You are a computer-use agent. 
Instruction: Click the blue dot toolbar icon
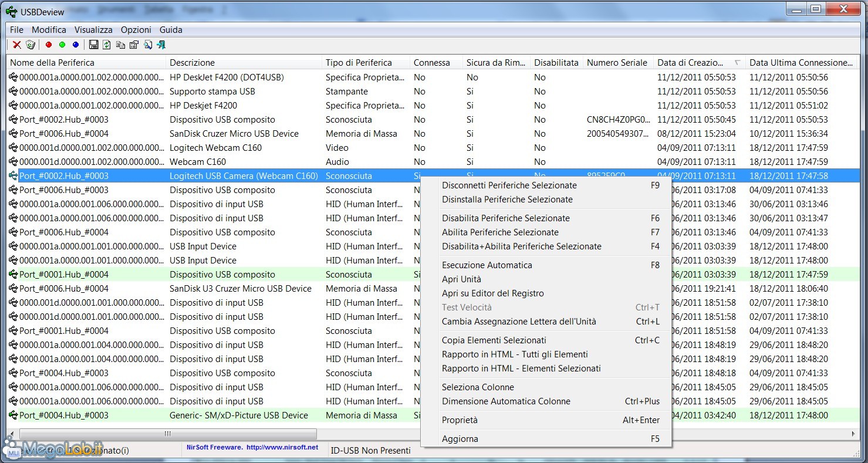point(76,45)
